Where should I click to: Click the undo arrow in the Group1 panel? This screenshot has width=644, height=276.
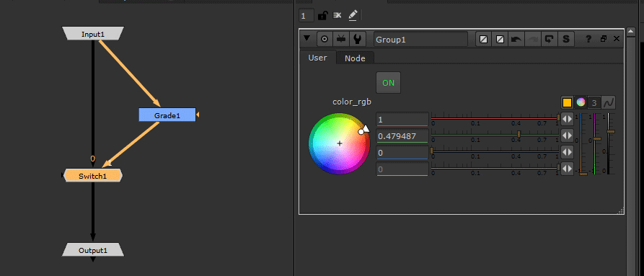point(516,40)
